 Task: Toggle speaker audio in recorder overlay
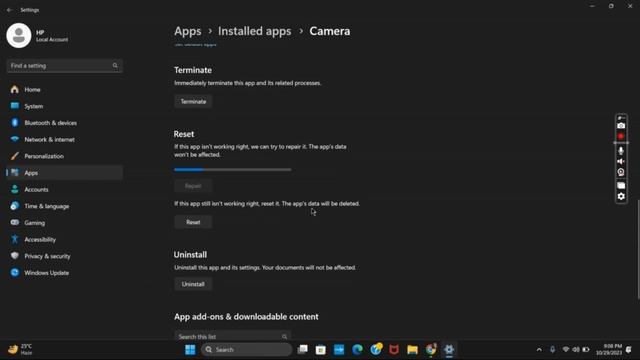621,162
